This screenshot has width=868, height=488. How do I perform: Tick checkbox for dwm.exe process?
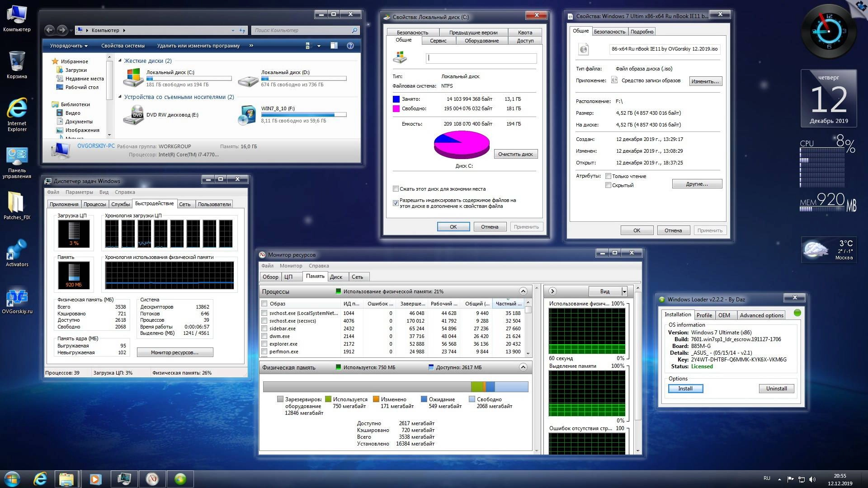[x=264, y=336]
